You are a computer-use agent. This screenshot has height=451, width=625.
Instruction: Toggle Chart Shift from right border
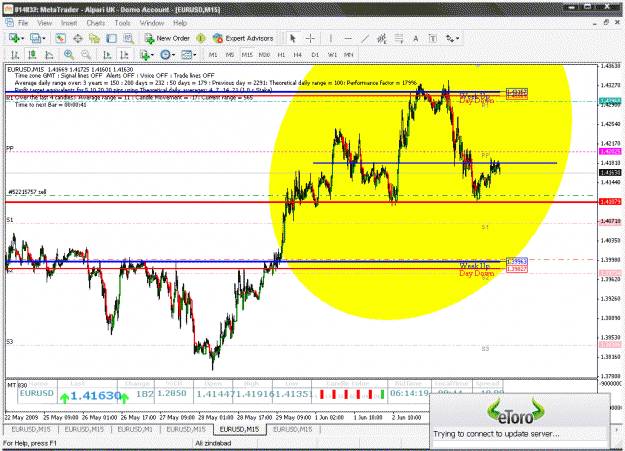pyautogui.click(x=124, y=54)
